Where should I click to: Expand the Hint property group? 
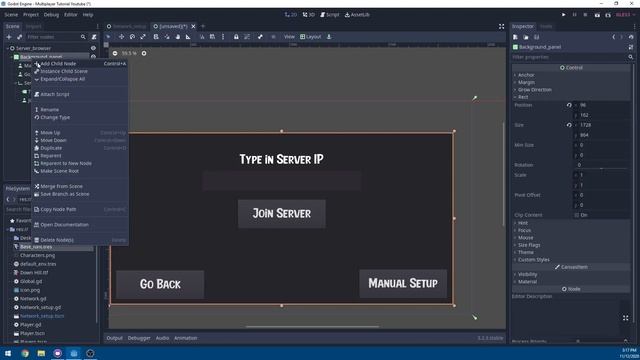[x=522, y=223]
